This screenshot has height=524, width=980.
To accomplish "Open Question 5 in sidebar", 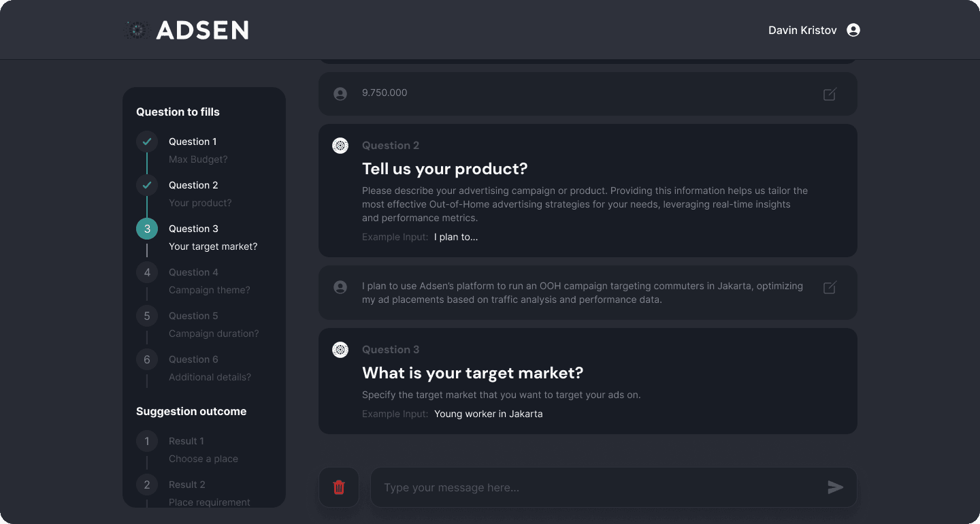I will (193, 316).
